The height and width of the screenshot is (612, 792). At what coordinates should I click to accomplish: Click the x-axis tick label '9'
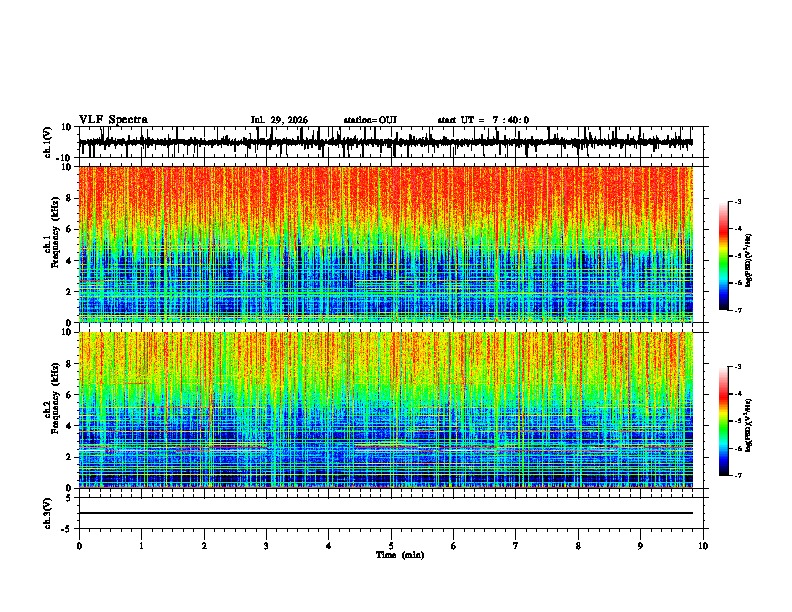pos(640,546)
